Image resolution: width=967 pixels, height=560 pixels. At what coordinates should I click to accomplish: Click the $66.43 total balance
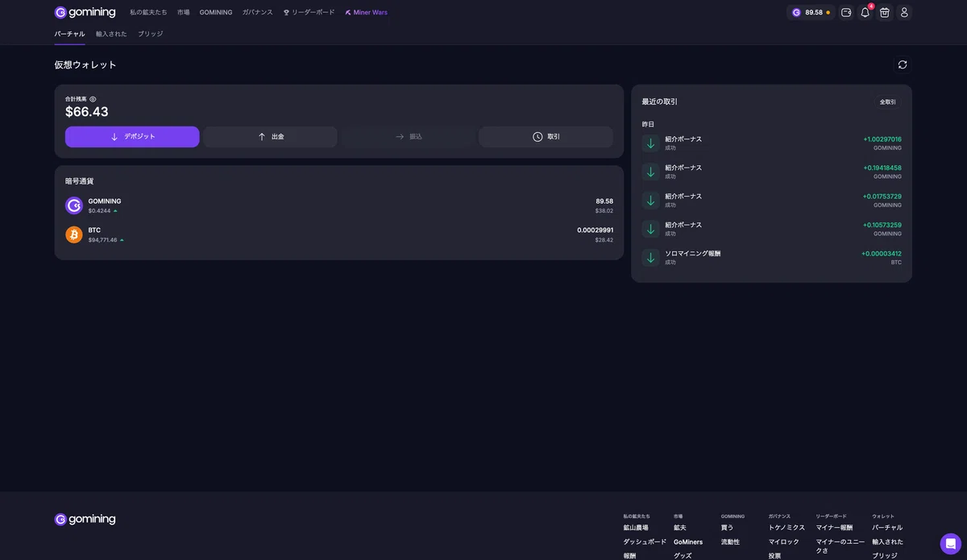87,112
